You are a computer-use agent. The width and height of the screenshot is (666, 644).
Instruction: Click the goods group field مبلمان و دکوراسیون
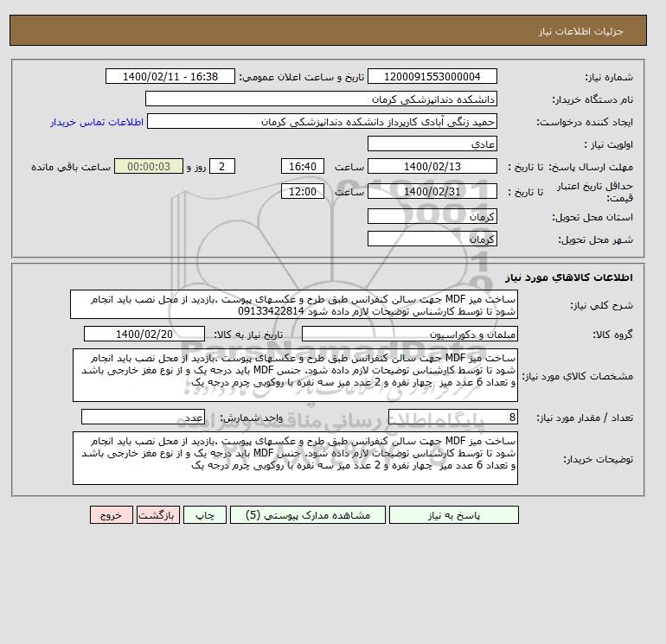(409, 334)
